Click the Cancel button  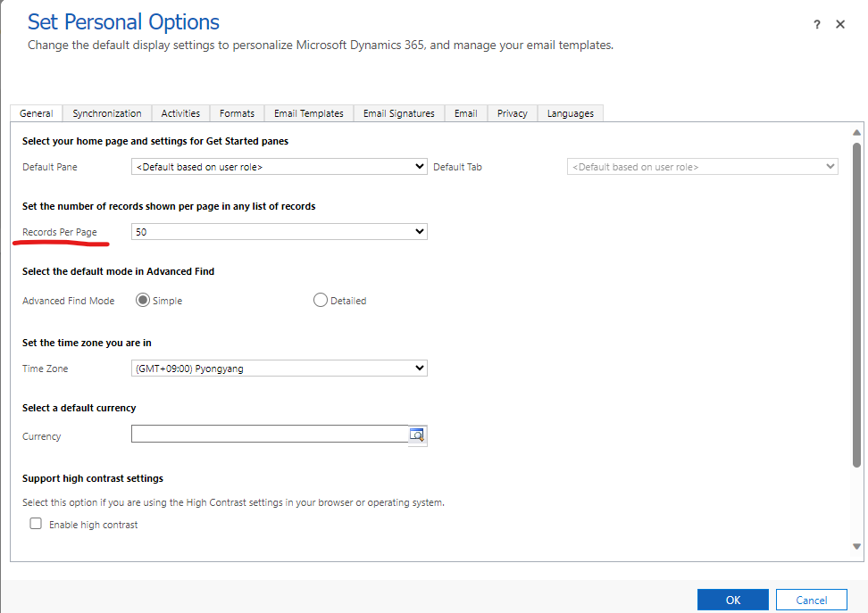pos(812,600)
